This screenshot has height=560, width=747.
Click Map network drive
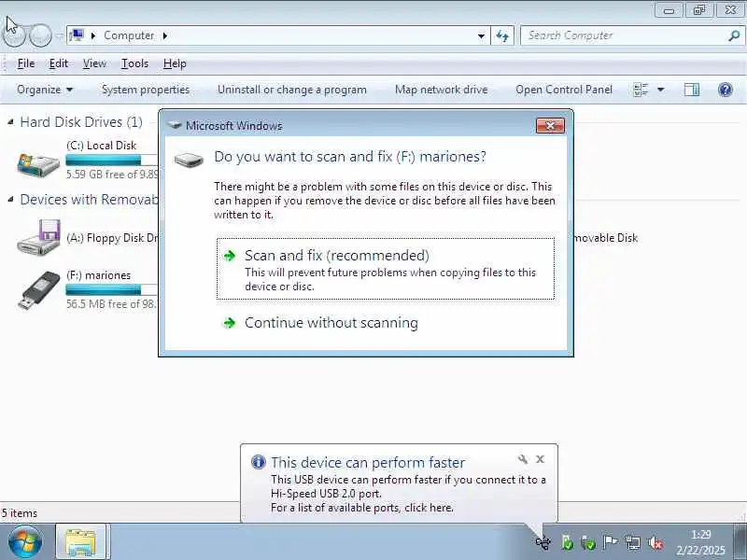tap(441, 90)
